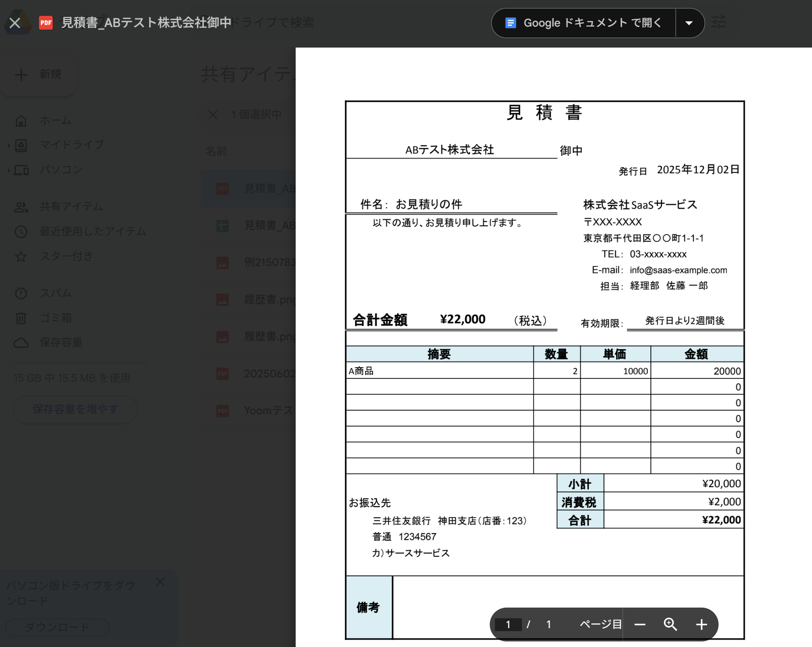
Task: Open the ゴミ箱 trash icon
Action: tap(21, 318)
